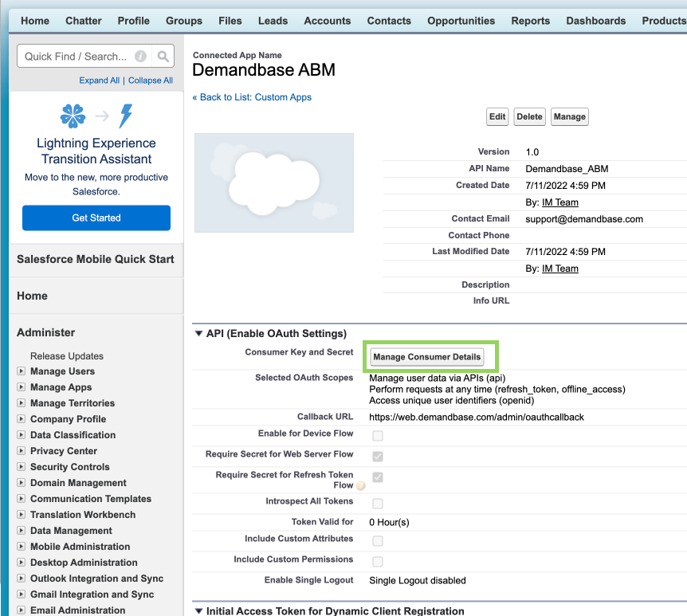Screen dimensions: 687x616
Task: Expand the Data Management sidebar node
Action: [x=22, y=531]
